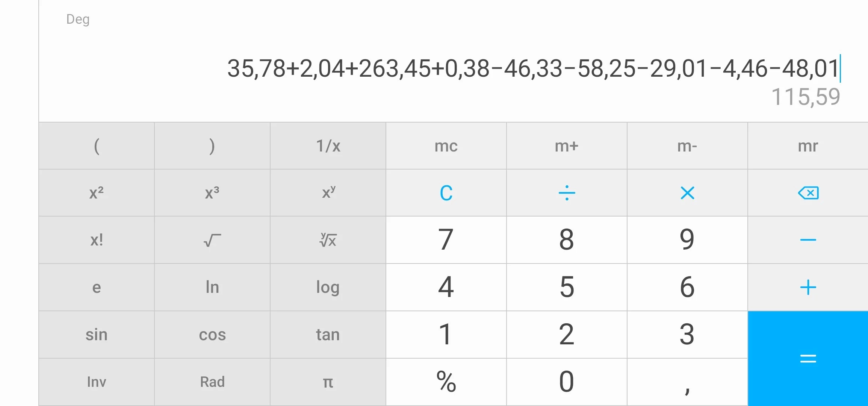Tap the plus operator key
Image resolution: width=868 pixels, height=406 pixels.
click(x=808, y=288)
